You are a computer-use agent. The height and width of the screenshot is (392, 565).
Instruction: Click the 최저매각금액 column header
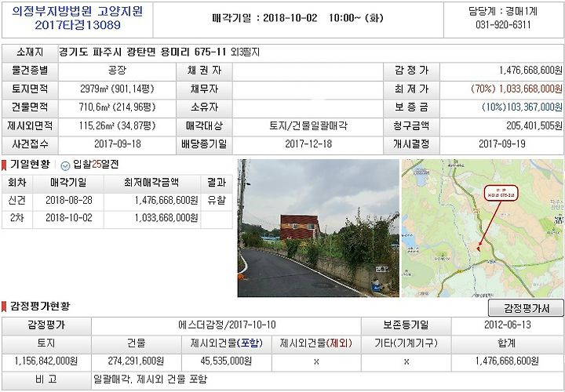point(151,183)
